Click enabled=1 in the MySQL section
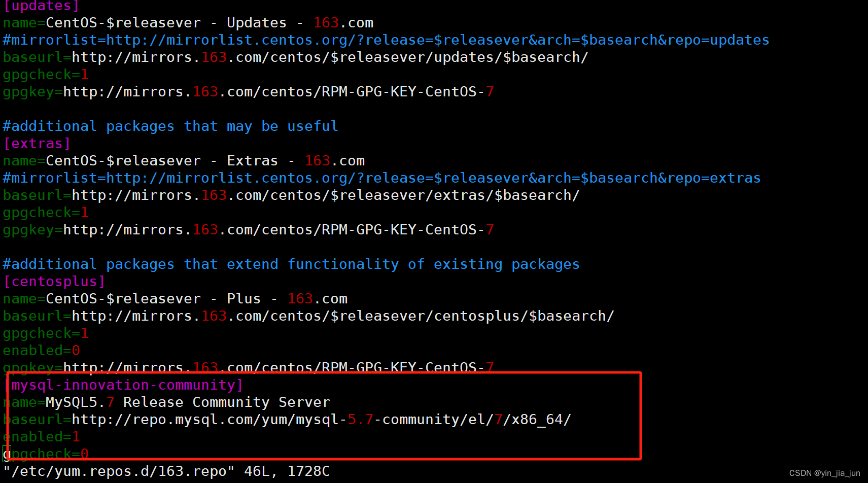Screen dimensions: 868x483 (41, 436)
